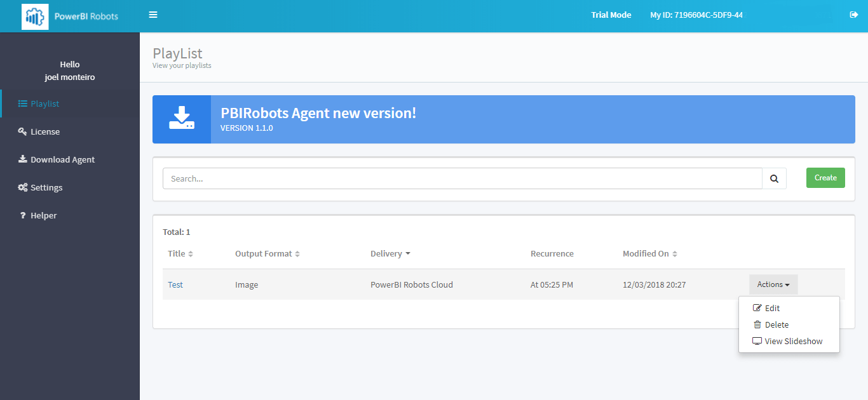Focus the Search playlists text field
The height and width of the screenshot is (400, 868).
point(462,178)
